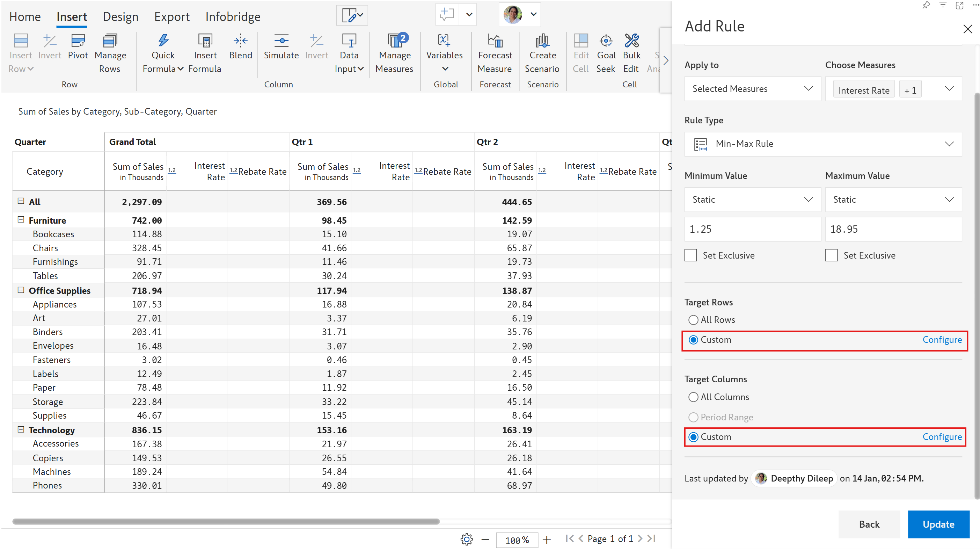Screen dimensions: 980x550
Task: Open the Export tab
Action: pos(171,17)
